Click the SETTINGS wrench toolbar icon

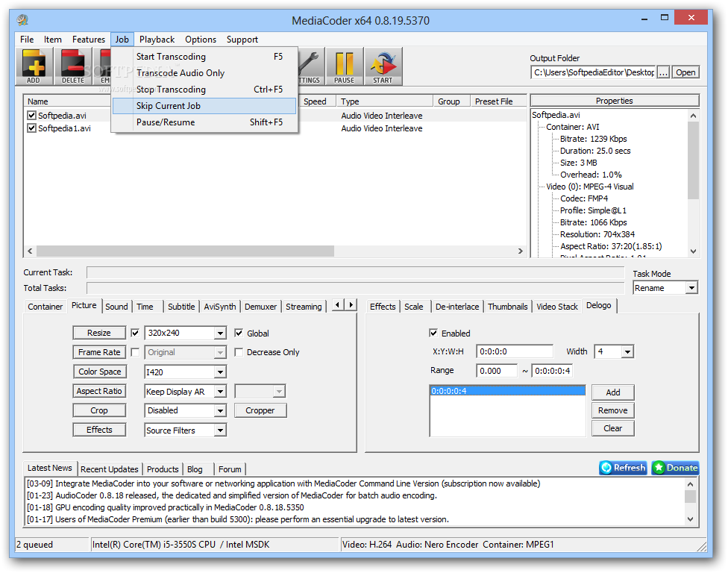coord(310,66)
